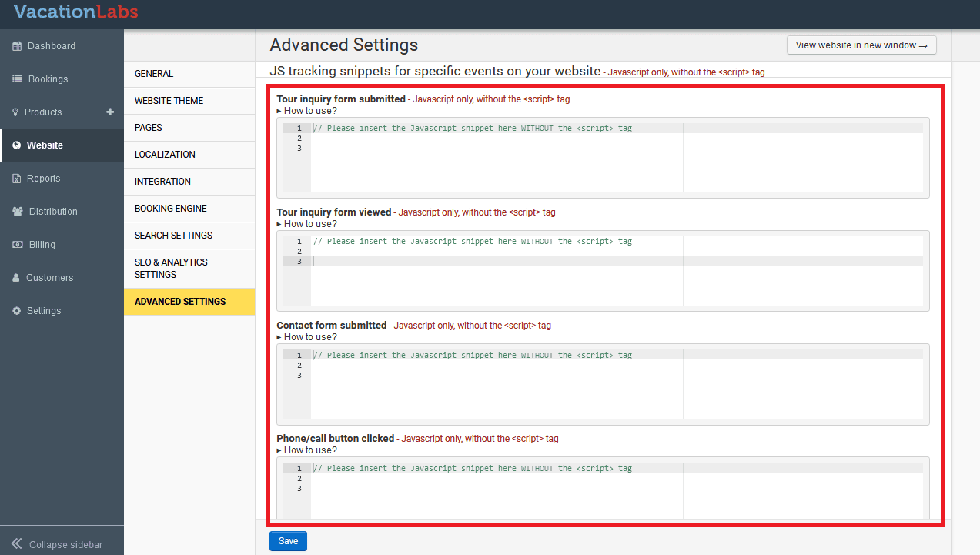Click the Settings gear icon

17,311
